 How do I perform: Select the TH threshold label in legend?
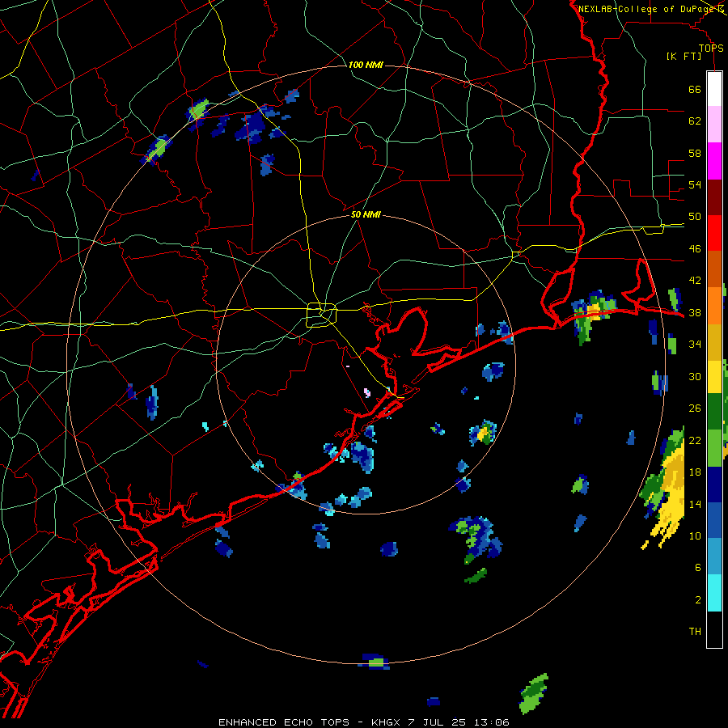695,632
